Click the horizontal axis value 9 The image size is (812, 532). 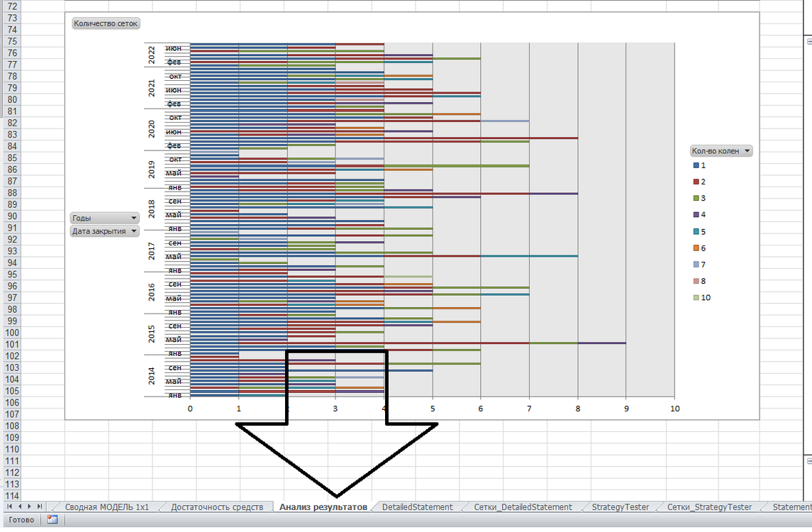point(626,409)
